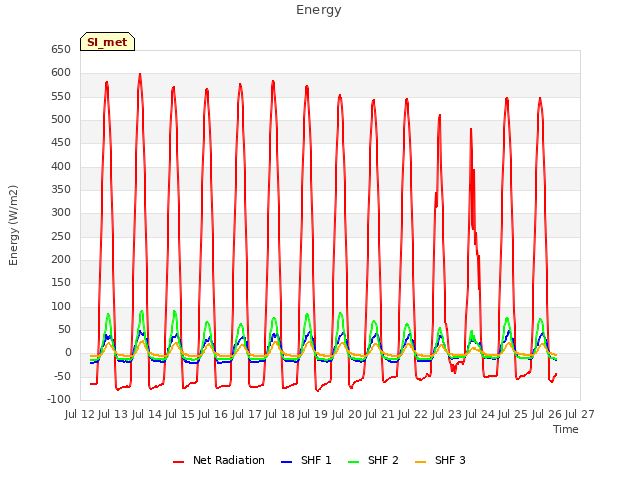640x480 pixels.
Task: Click the Jul 22 x-axis tick label
Action: [x=413, y=414]
